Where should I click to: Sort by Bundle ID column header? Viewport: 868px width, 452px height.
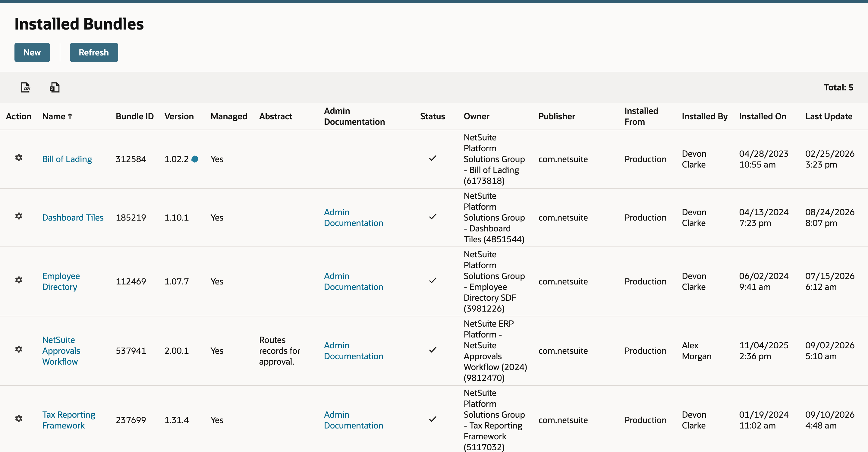135,116
